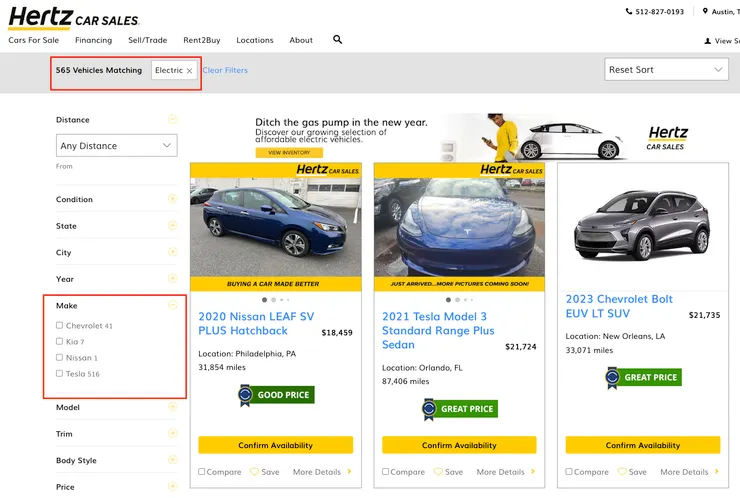Click the heart Save icon for Chevrolet Bolt
Image resolution: width=740 pixels, height=498 pixels.
click(x=622, y=472)
